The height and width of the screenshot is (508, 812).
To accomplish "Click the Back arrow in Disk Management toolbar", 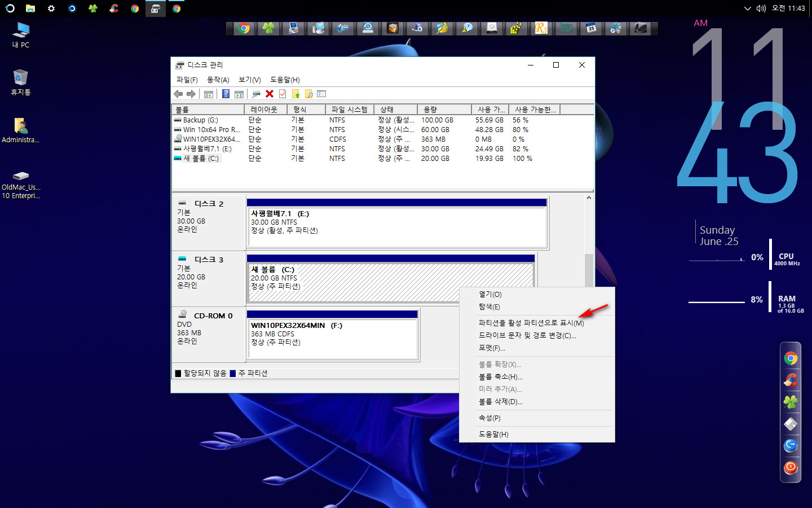I will click(178, 94).
